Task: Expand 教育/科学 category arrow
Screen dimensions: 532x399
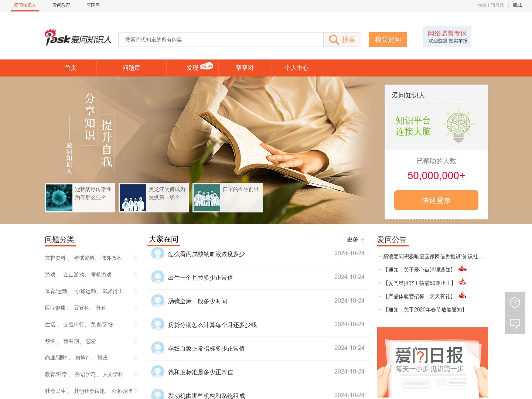Action: (x=135, y=374)
